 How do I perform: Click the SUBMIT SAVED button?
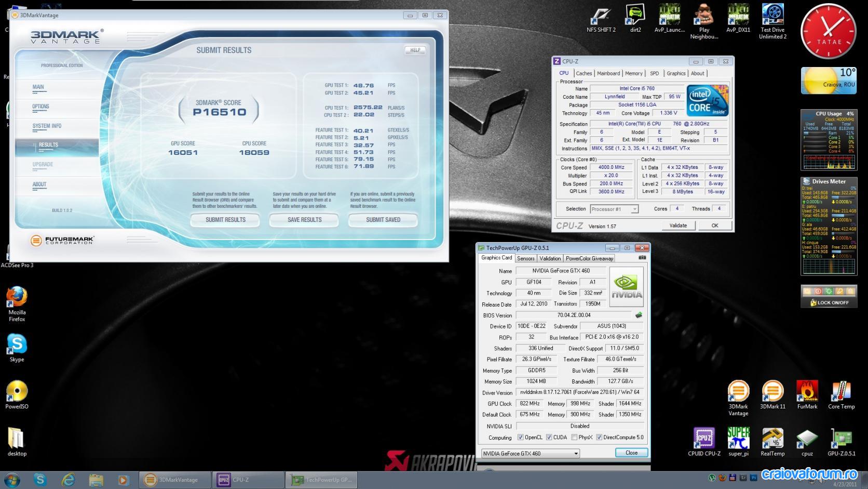tap(383, 220)
